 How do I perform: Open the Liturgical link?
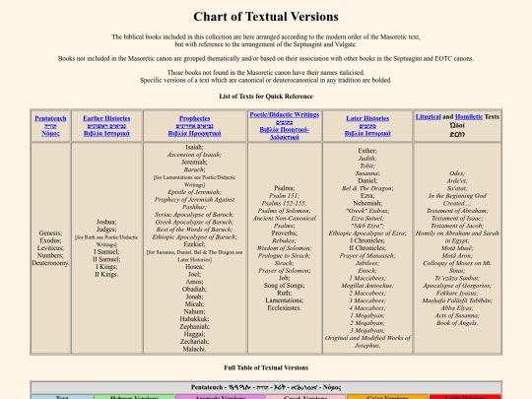pos(429,116)
